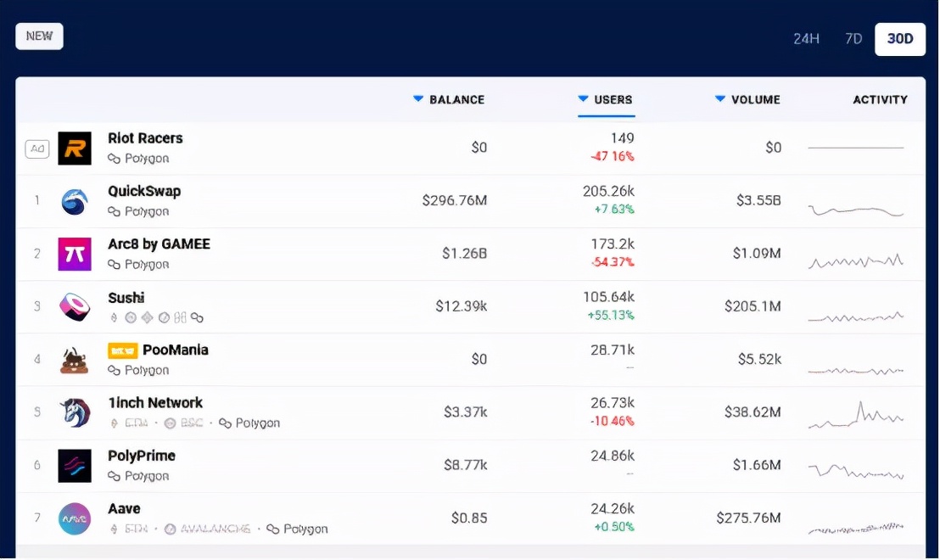This screenshot has height=560, width=940.
Task: Click Aave balance $0.85
Action: (x=469, y=518)
